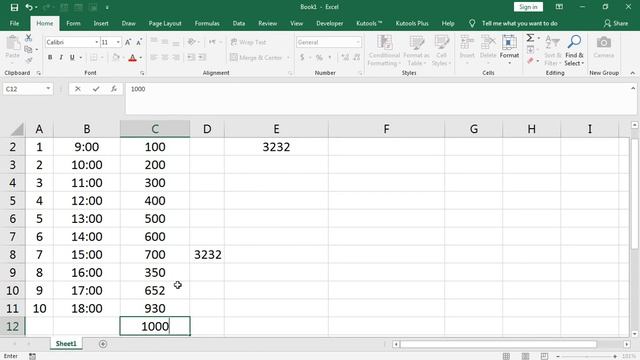The image size is (640, 360).
Task: Click the horizontal scrollbar track
Action: [511, 344]
